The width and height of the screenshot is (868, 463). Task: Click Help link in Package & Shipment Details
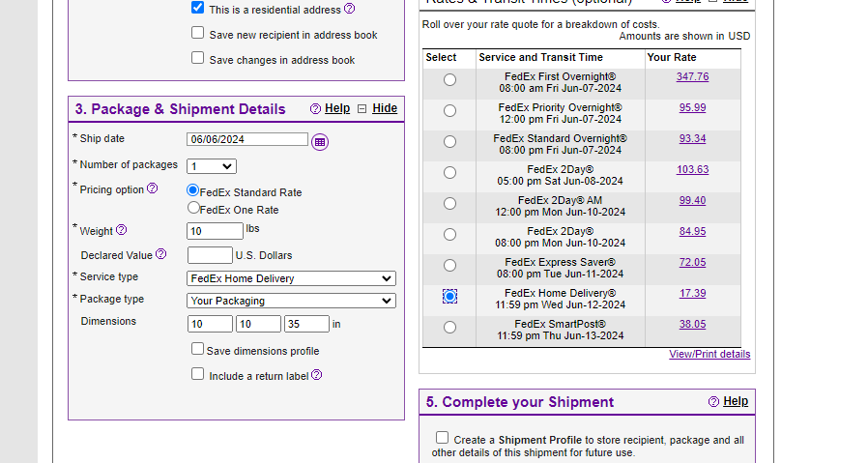pyautogui.click(x=337, y=108)
